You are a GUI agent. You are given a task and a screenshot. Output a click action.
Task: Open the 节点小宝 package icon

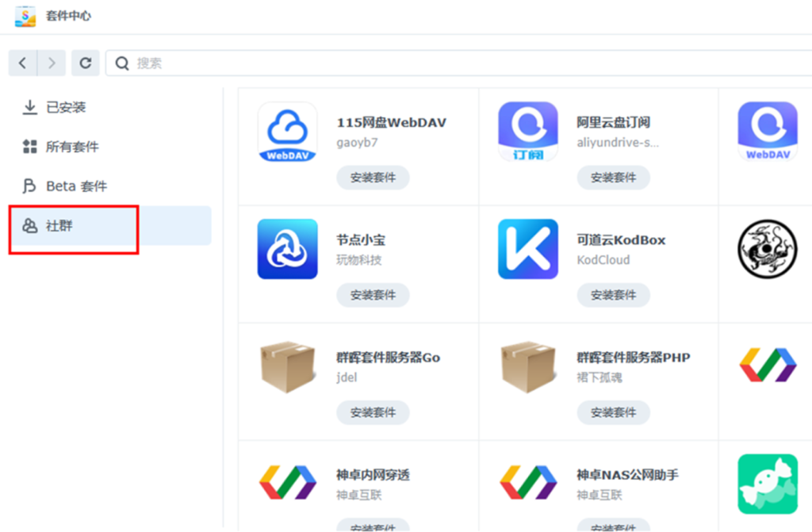click(x=287, y=249)
